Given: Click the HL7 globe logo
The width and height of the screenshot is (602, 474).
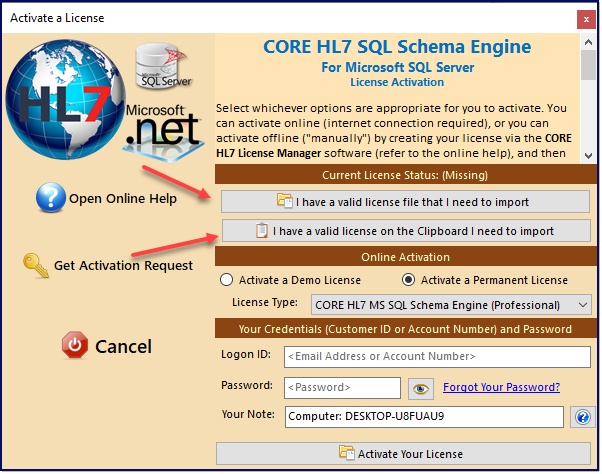Looking at the screenshot, I should pyautogui.click(x=65, y=99).
